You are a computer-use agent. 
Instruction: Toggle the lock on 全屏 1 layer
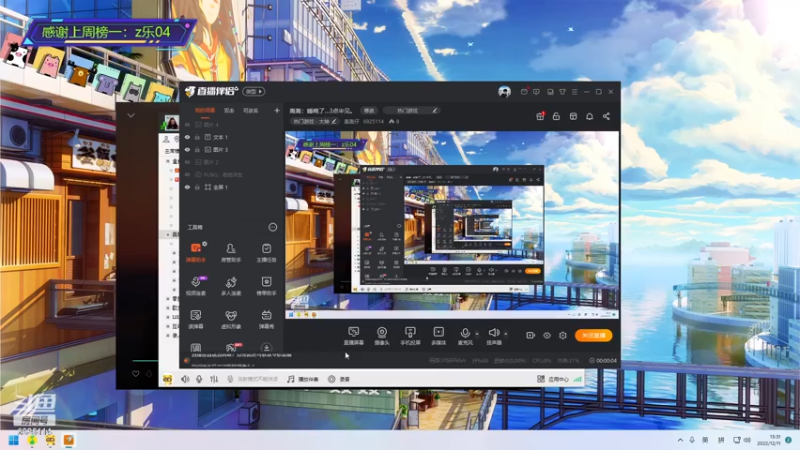pyautogui.click(x=197, y=187)
